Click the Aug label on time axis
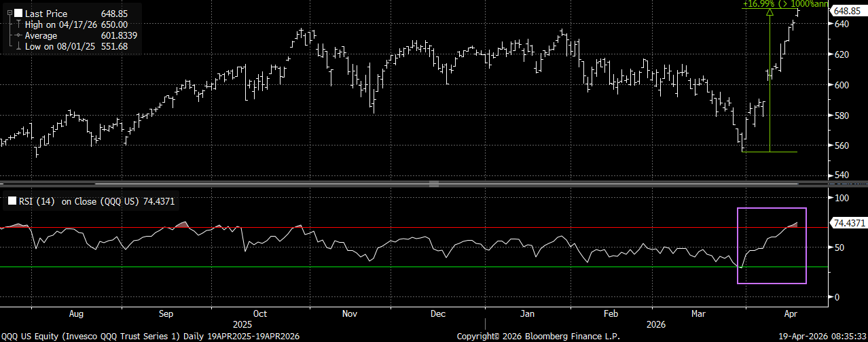The width and height of the screenshot is (868, 342). coord(76,315)
